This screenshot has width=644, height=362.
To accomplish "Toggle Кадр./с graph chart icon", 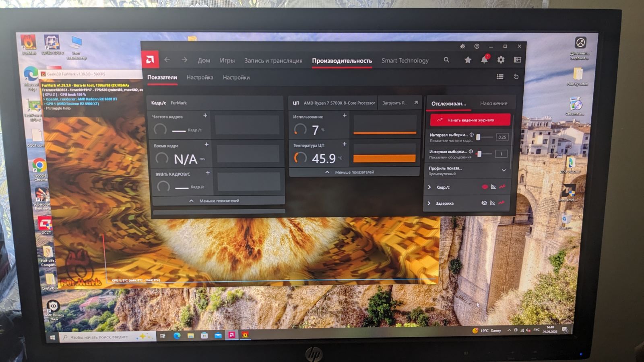I will [493, 187].
